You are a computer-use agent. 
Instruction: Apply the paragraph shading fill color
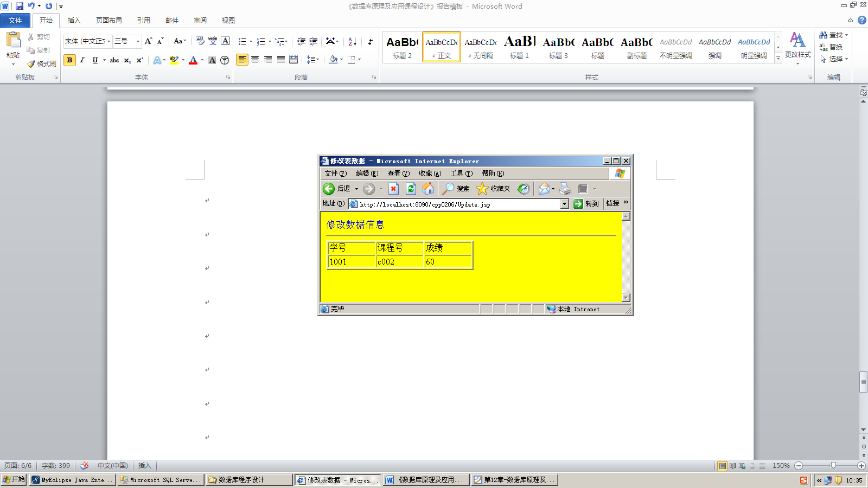(333, 60)
